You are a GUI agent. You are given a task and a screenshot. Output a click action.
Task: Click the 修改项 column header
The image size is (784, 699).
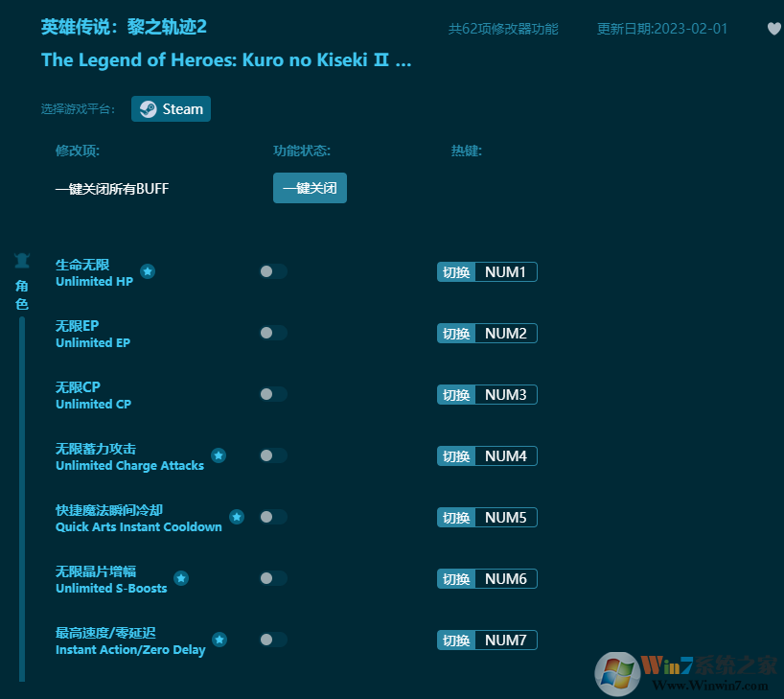(78, 151)
